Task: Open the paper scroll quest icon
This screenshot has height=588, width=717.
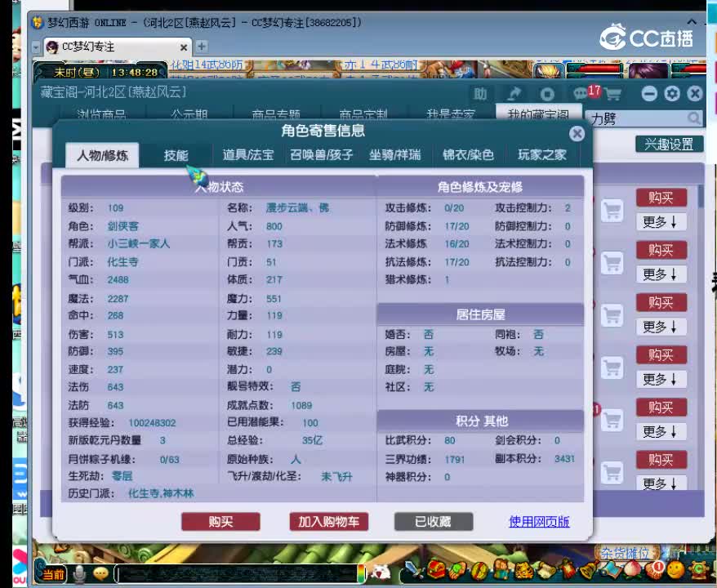Action: click(546, 570)
